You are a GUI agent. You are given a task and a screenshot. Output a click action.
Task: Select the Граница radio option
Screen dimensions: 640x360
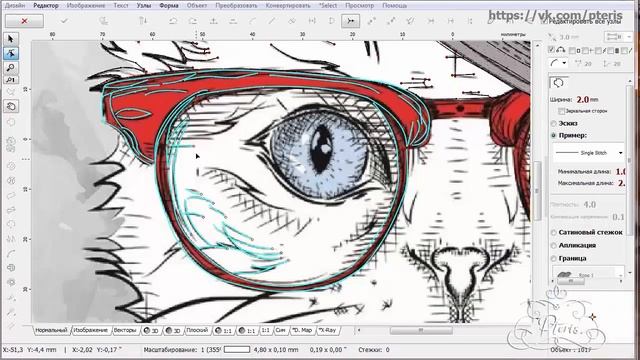pos(554,258)
